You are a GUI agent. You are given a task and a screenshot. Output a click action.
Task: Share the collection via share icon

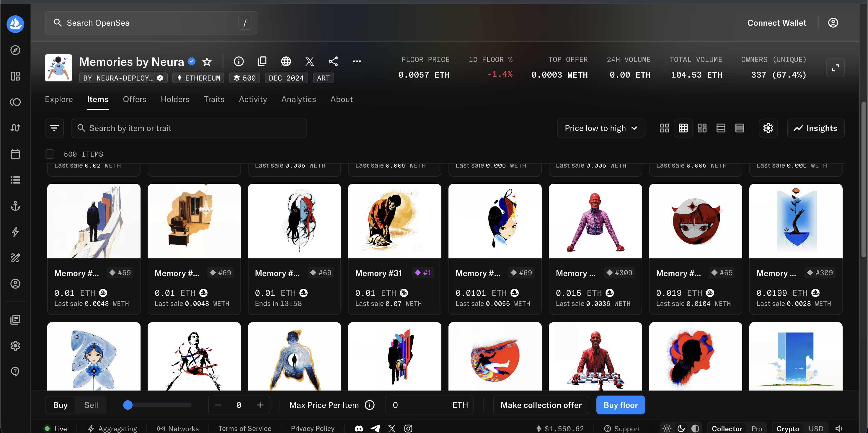pyautogui.click(x=333, y=61)
